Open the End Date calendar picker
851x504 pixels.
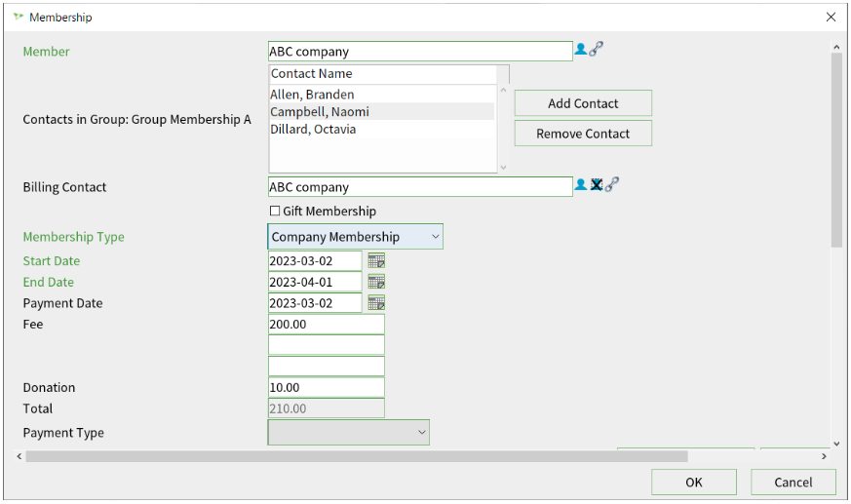(376, 282)
